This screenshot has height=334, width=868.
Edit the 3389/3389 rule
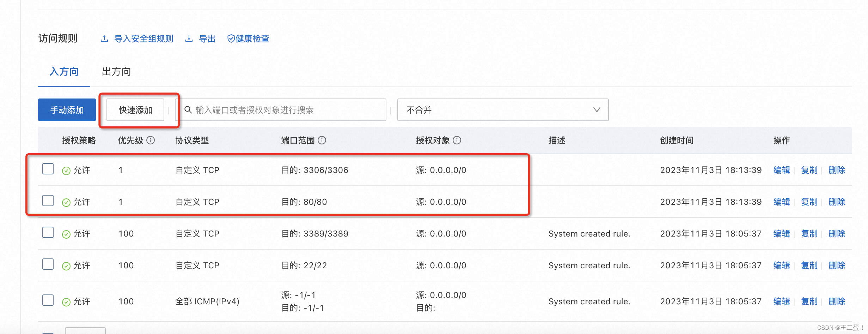pyautogui.click(x=782, y=234)
